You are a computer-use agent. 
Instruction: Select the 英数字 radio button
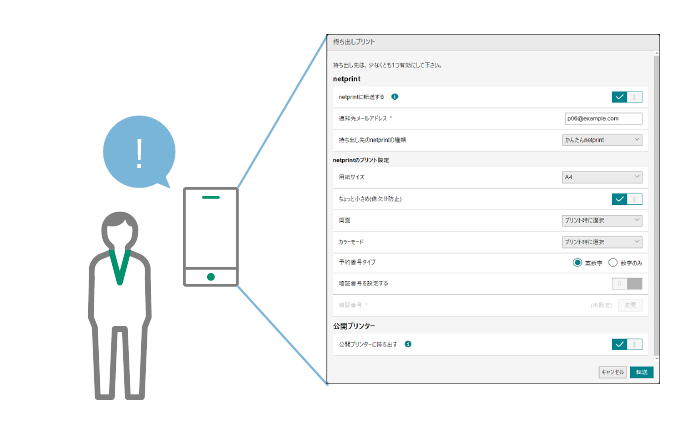pos(577,262)
